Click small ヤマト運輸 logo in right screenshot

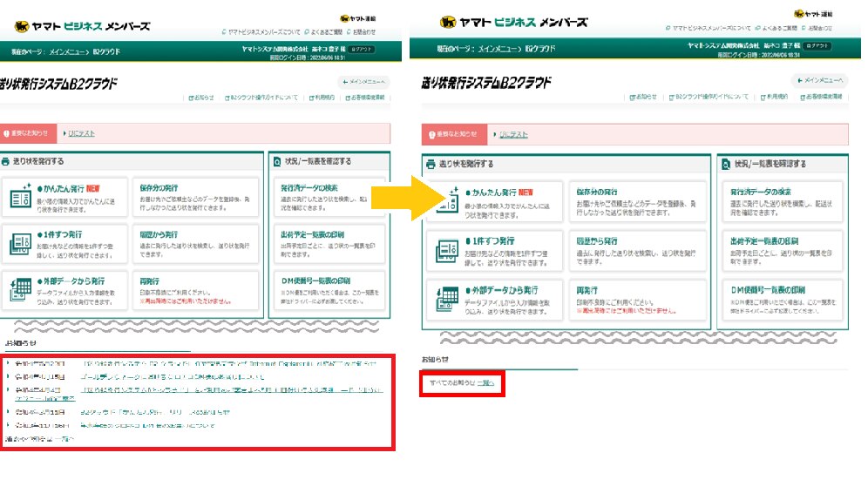813,14
